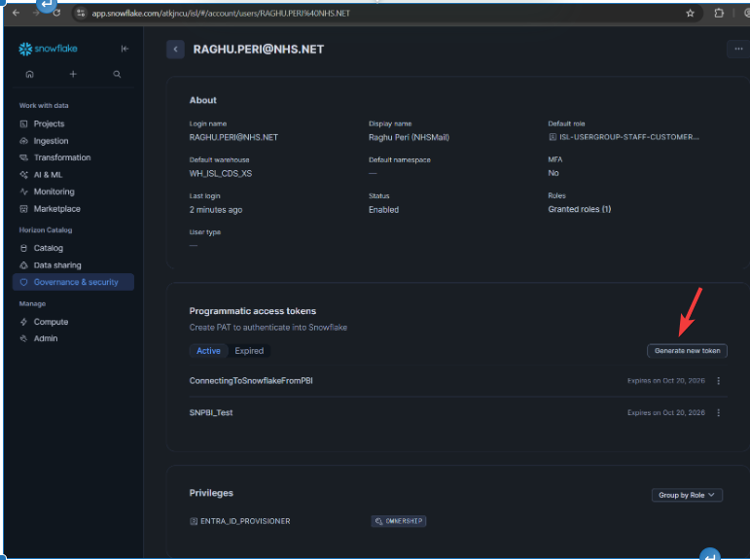Open the search magnifier icon
750x560 pixels.
pyautogui.click(x=117, y=74)
